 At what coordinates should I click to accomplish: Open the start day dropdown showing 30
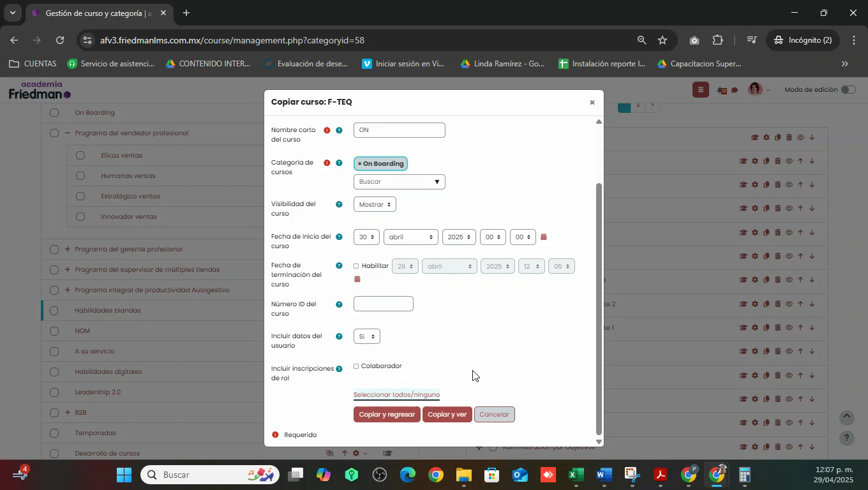pos(366,237)
